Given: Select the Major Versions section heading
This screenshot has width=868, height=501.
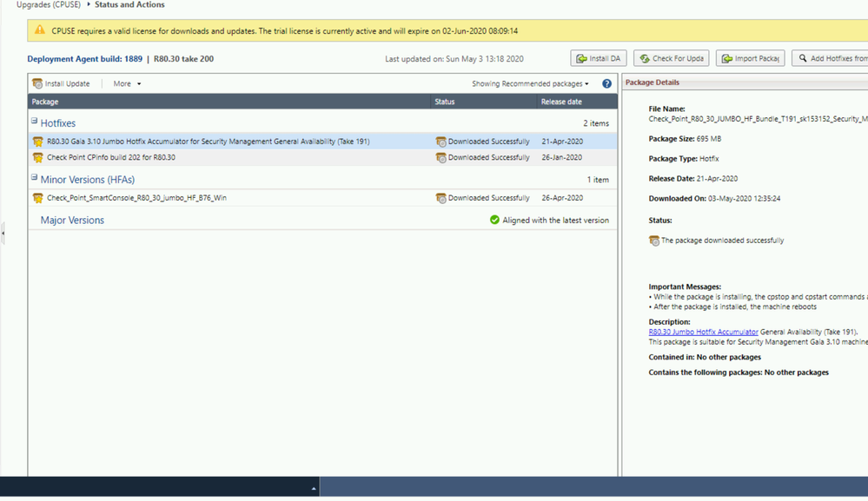Looking at the screenshot, I should (72, 221).
